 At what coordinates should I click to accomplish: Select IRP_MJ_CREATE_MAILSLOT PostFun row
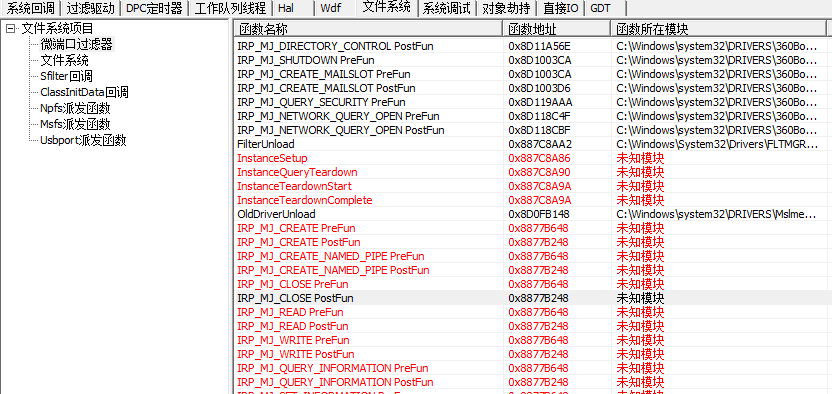[x=530, y=88]
